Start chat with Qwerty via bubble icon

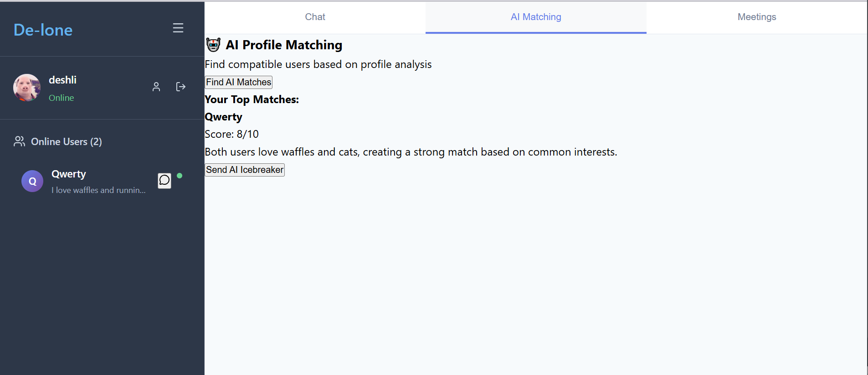coord(164,181)
